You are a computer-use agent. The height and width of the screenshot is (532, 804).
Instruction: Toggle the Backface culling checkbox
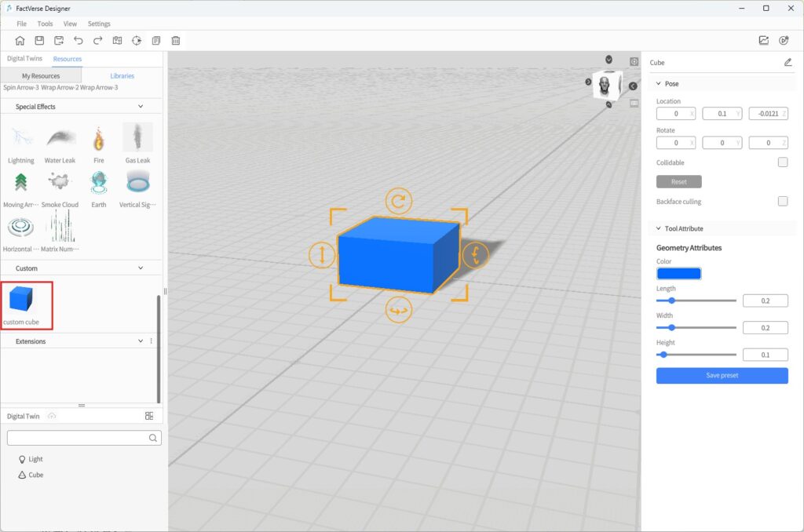tap(782, 202)
